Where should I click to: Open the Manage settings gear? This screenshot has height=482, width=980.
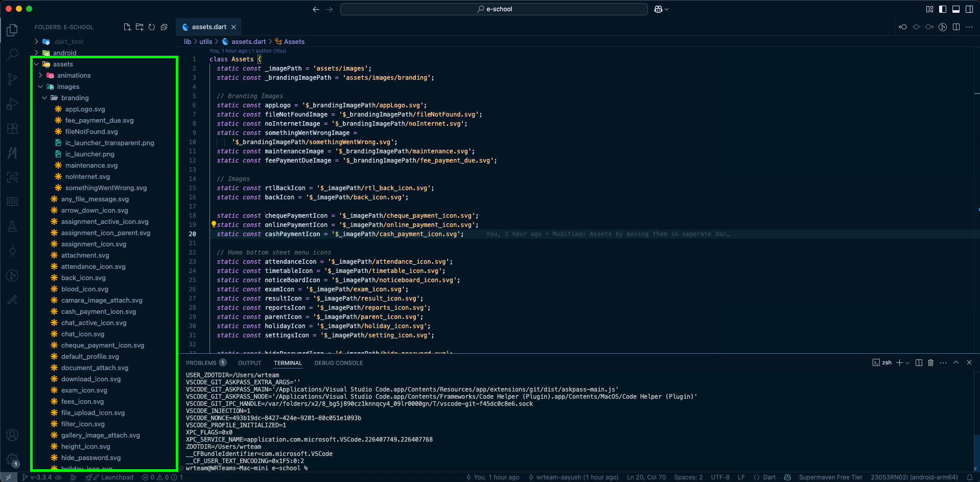point(12,460)
